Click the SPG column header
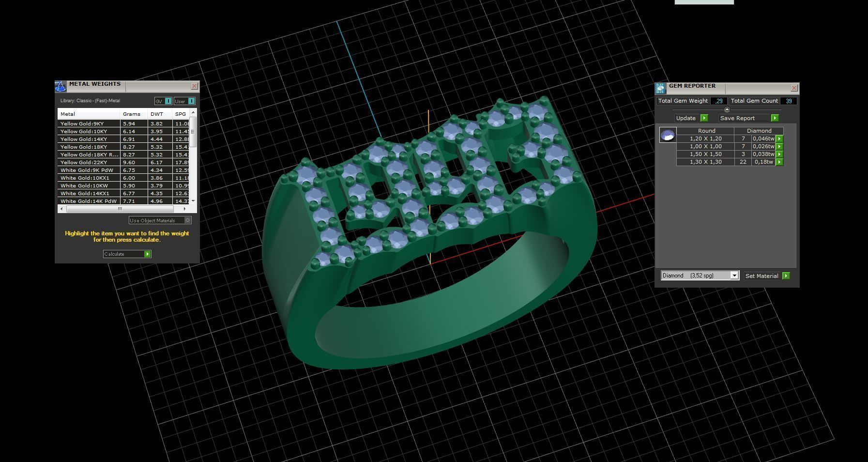Image resolution: width=868 pixels, height=462 pixels. pos(181,114)
